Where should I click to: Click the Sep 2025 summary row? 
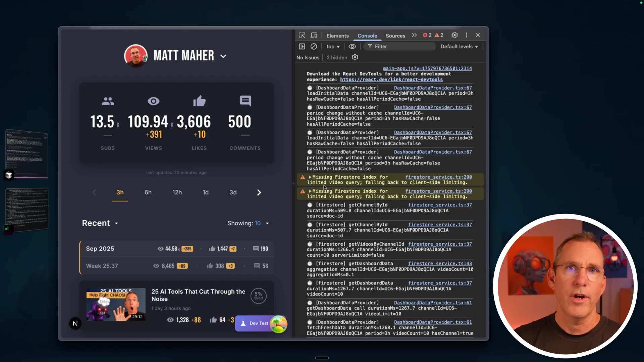pos(177,249)
